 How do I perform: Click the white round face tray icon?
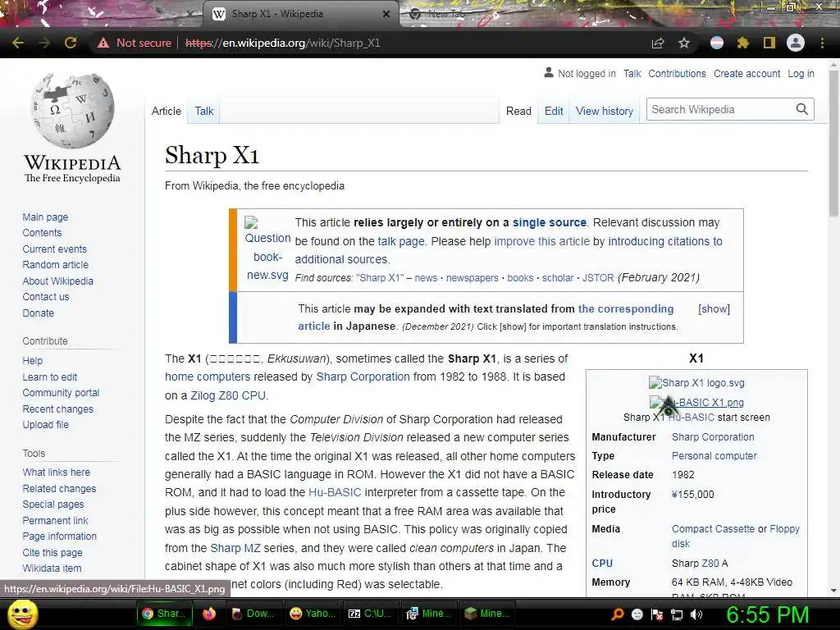click(x=637, y=614)
